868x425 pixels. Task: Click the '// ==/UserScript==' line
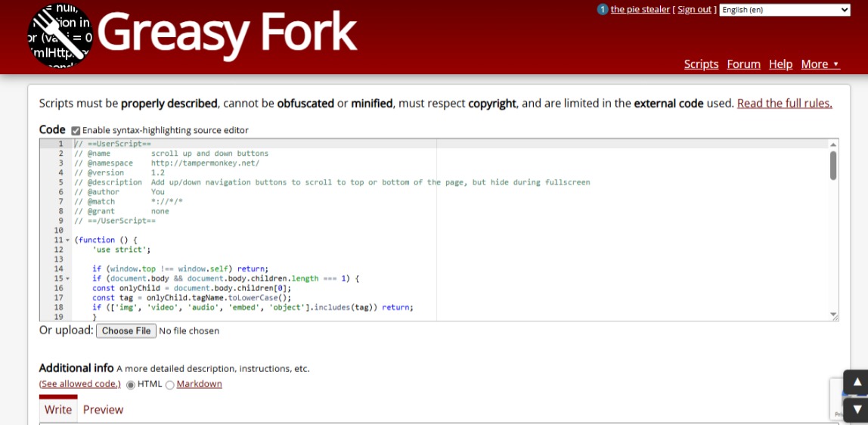(x=115, y=221)
